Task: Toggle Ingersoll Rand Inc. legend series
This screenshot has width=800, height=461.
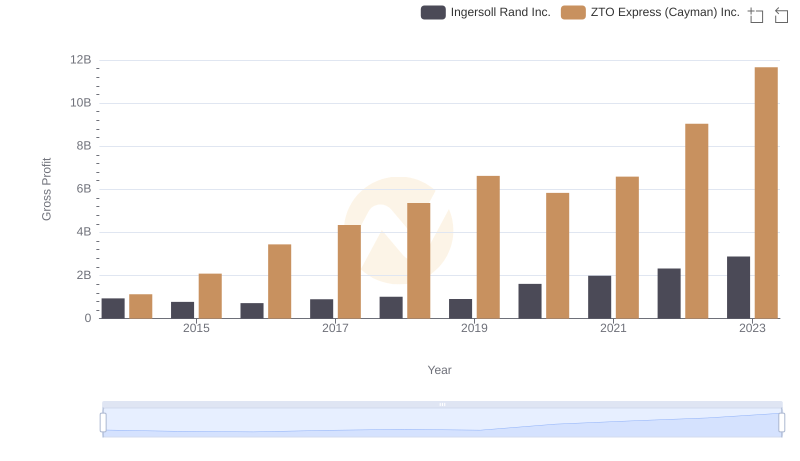Action: (x=485, y=12)
